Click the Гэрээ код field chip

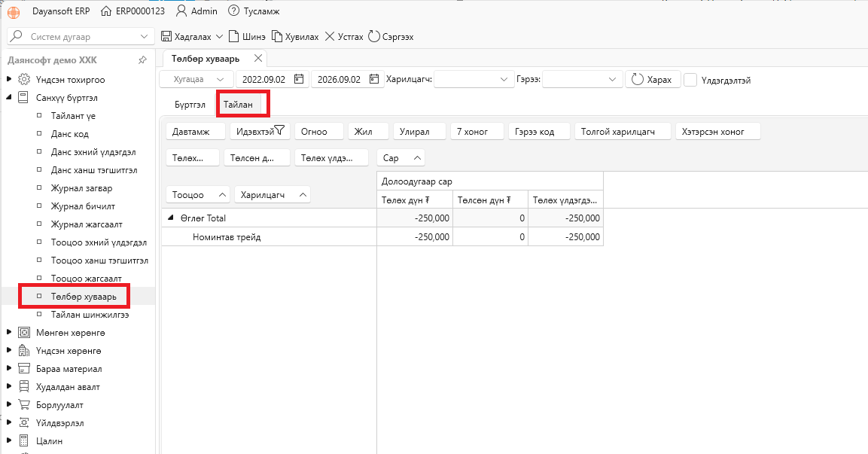(539, 132)
